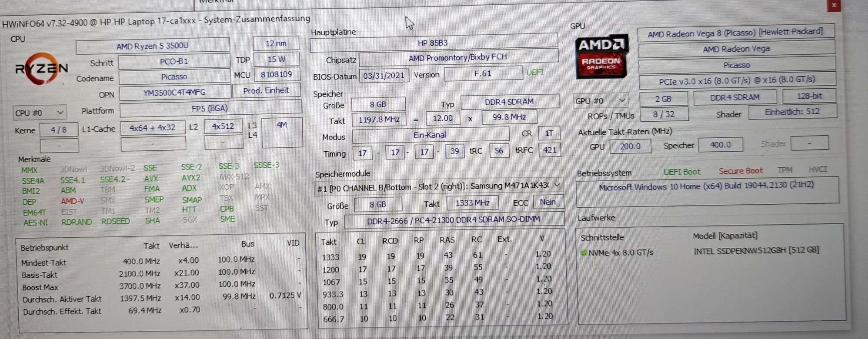868x339 pixels.
Task: Click the green UEFI label next to BIOS version
Action: click(x=535, y=72)
